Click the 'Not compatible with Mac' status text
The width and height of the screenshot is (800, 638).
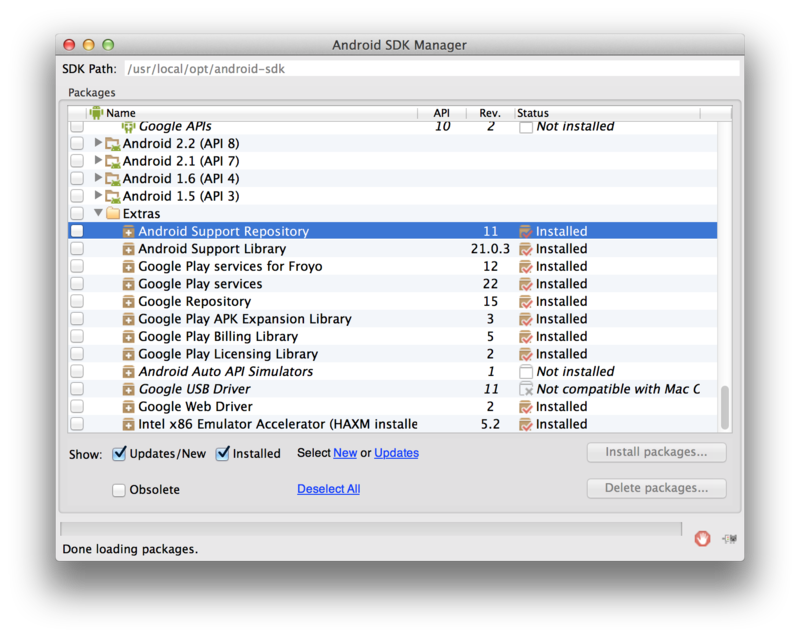coord(618,389)
